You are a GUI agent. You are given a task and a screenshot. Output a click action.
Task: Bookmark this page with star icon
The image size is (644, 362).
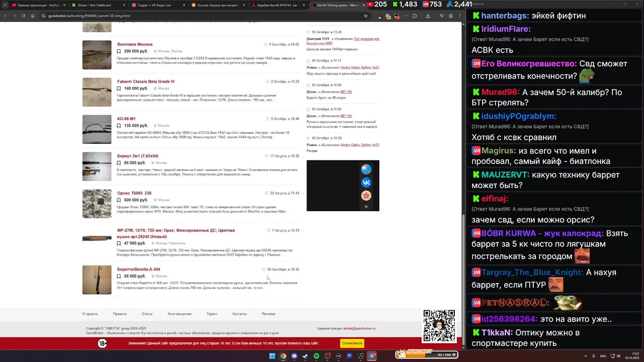pos(366,16)
